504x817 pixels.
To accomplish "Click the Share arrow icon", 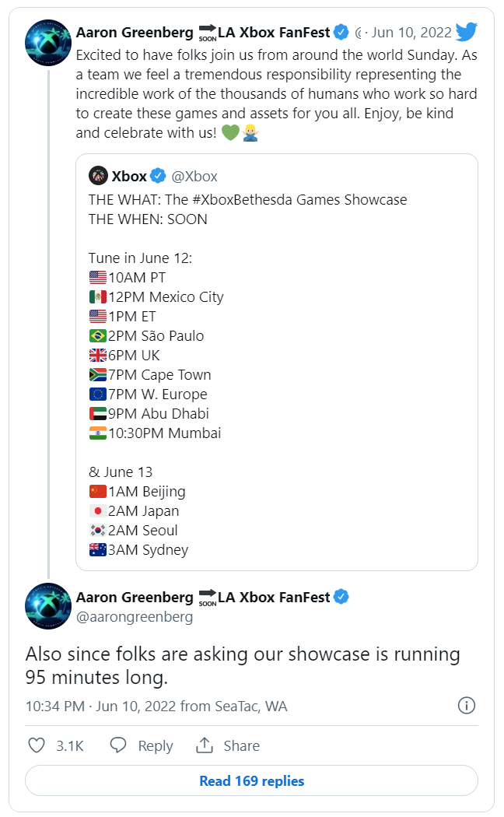I will 205,745.
